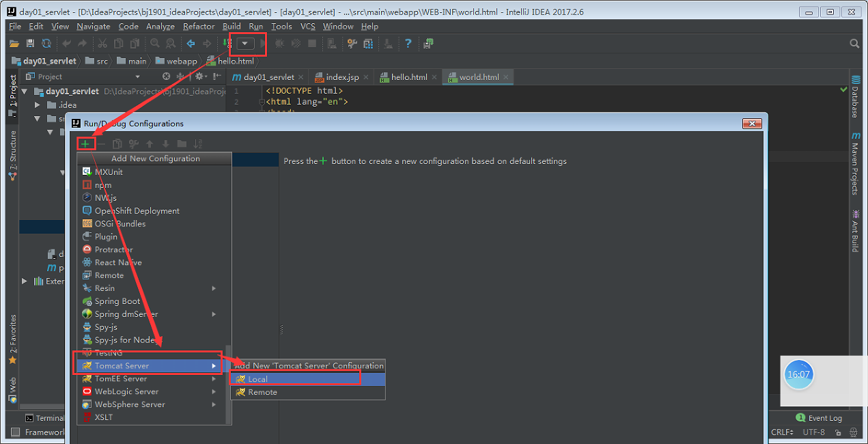Switch to hello.html editor tab
868x444 pixels.
pos(409,77)
